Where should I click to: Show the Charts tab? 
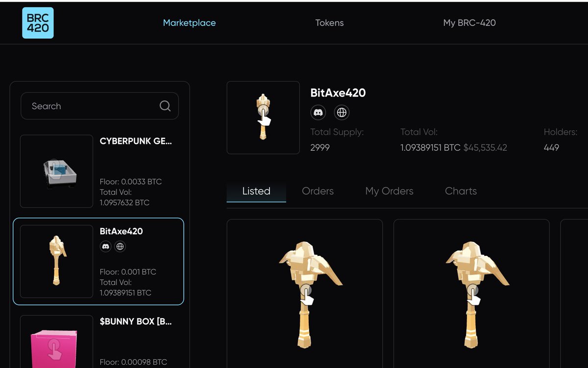click(461, 191)
